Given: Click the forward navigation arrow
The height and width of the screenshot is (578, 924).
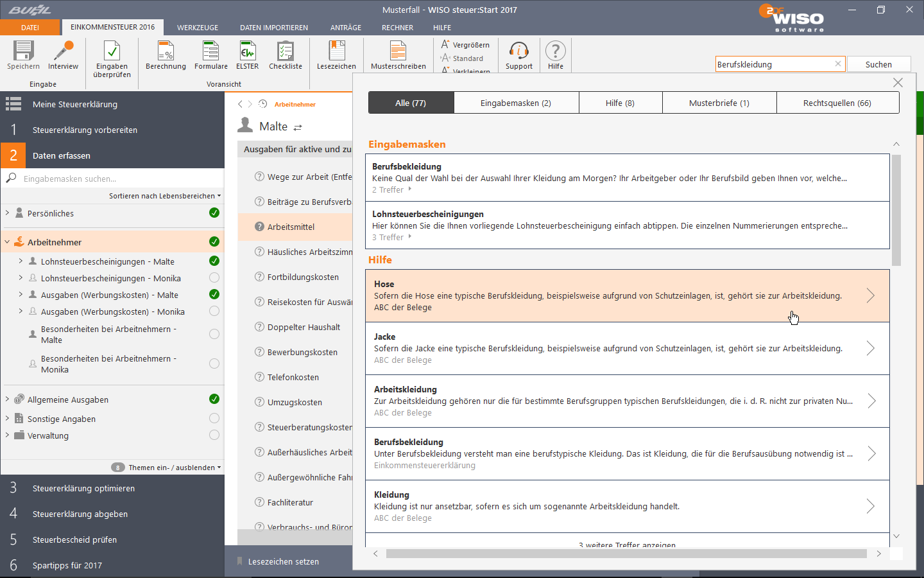Looking at the screenshot, I should coord(250,104).
